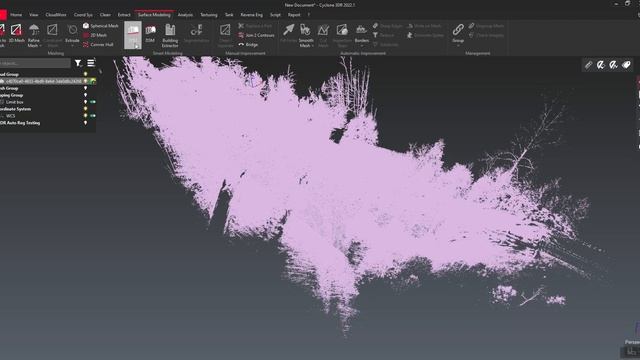
Task: Click the Segmentation tool icon
Action: coord(196,30)
